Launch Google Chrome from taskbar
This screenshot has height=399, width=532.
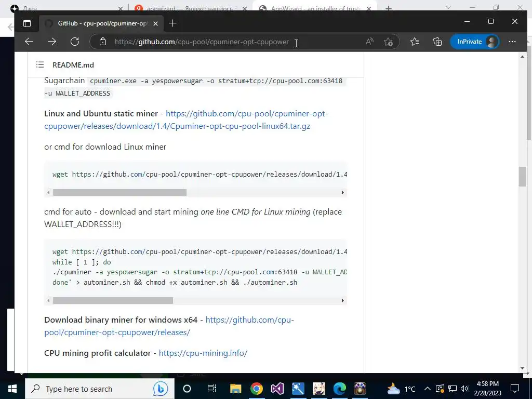[257, 389]
